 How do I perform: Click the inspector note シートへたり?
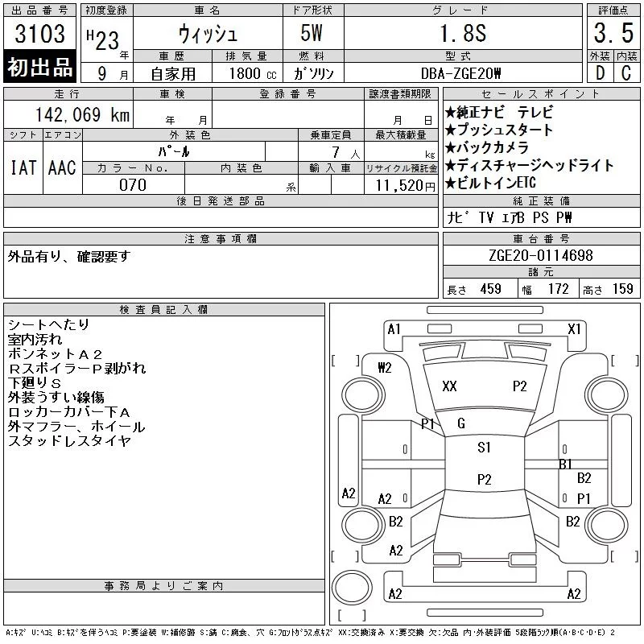48,325
